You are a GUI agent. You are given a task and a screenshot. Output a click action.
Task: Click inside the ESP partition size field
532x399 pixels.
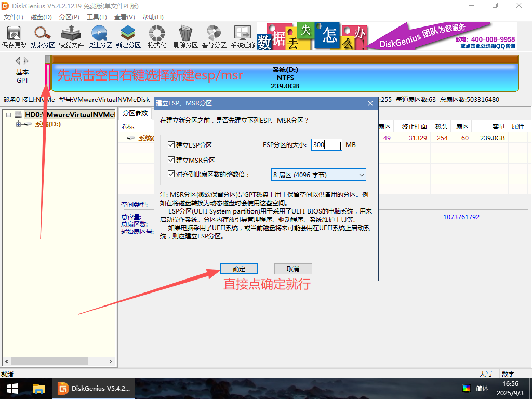coord(326,145)
